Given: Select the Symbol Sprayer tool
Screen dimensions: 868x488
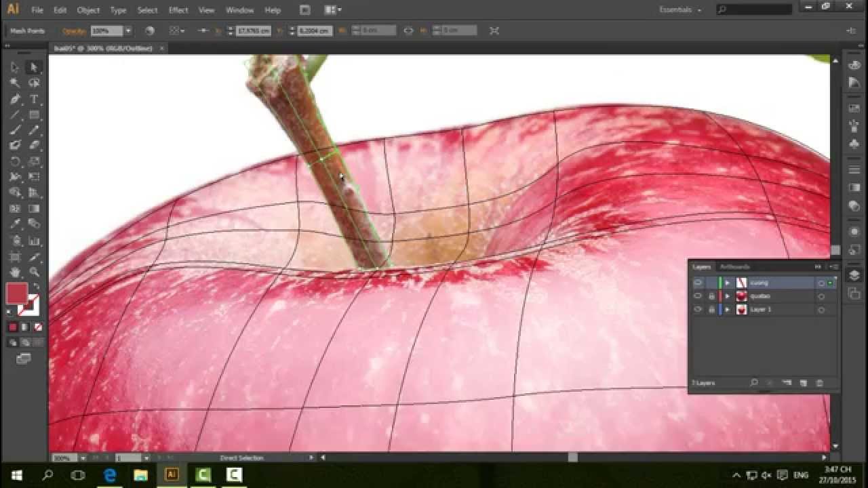Looking at the screenshot, I should click(x=15, y=241).
